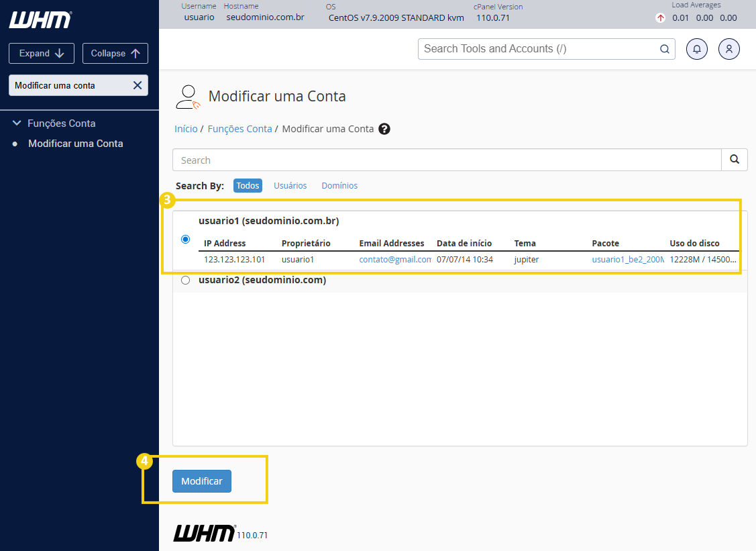Click the WHM logo in the sidebar
Screen dimensions: 756x551
point(40,19)
